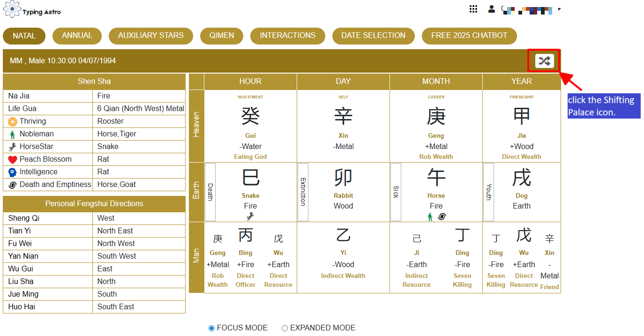This screenshot has width=644, height=336.
Task: Open the FREE 2025 CHATBOT
Action: tap(469, 36)
